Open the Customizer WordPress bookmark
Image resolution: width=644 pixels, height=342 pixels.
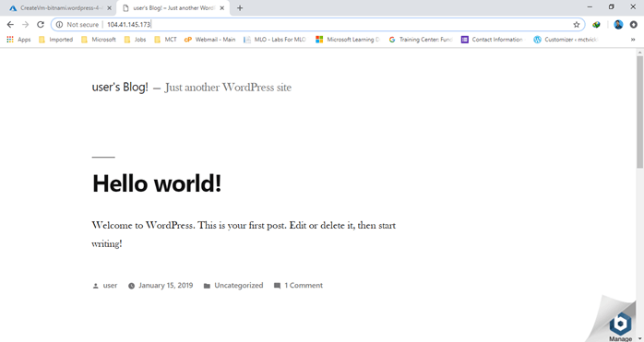click(566, 40)
